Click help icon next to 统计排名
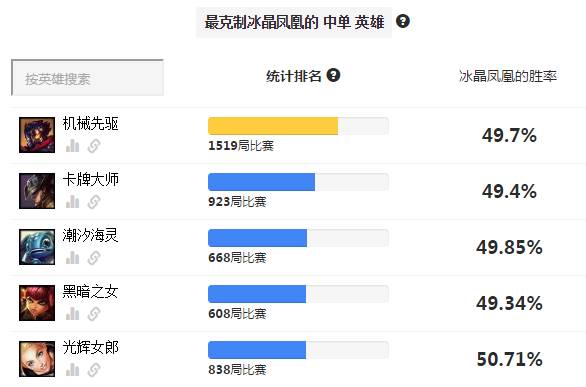Screen dimensions: 586x387 333,75
